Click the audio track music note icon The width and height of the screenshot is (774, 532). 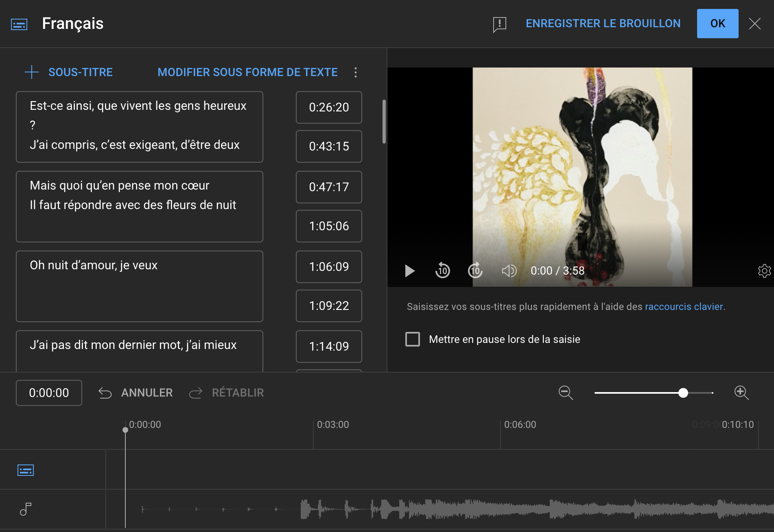point(26,509)
